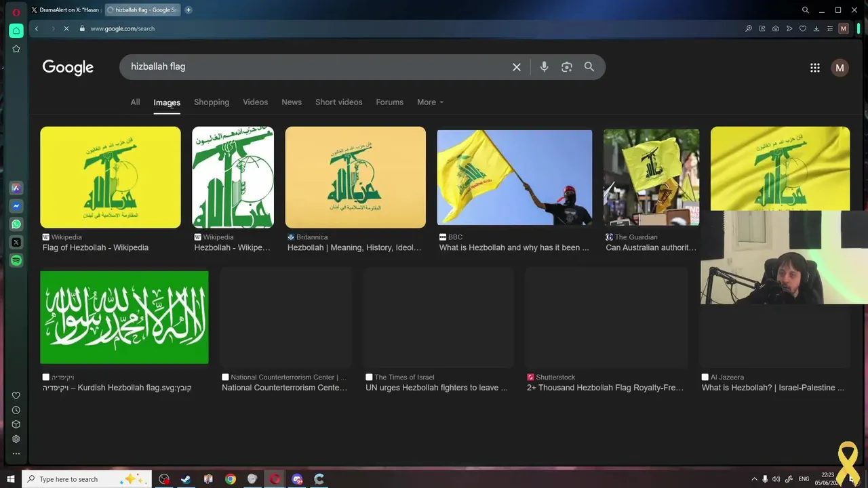
Task: Expand the More search filters dropdown
Action: [430, 102]
